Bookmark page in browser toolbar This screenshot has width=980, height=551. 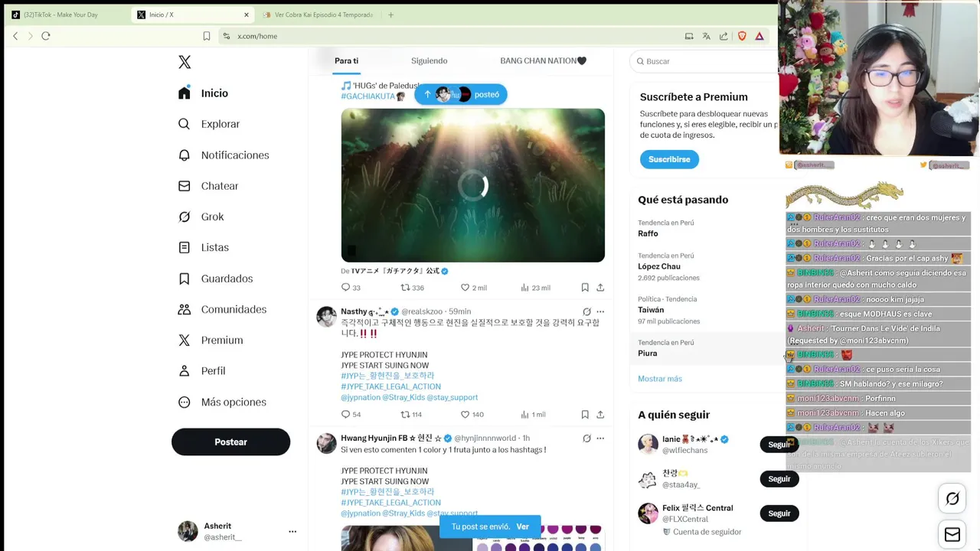pos(207,36)
